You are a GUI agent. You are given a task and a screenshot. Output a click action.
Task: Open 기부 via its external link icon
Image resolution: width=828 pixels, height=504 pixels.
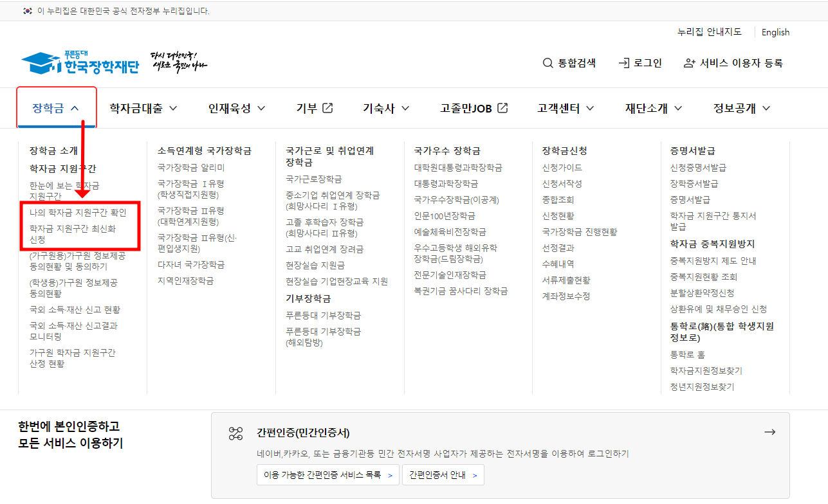pyautogui.click(x=328, y=108)
